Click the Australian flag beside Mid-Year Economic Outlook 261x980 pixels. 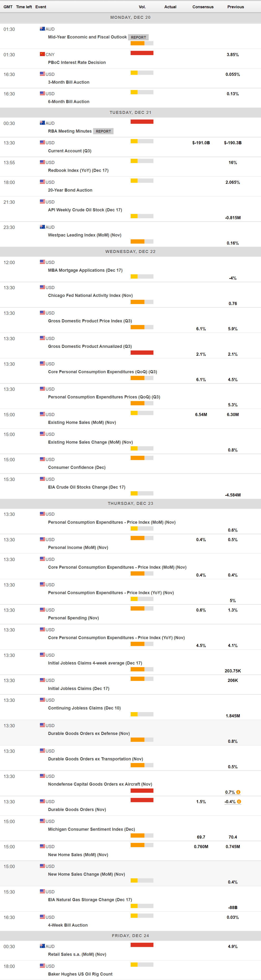click(42, 29)
